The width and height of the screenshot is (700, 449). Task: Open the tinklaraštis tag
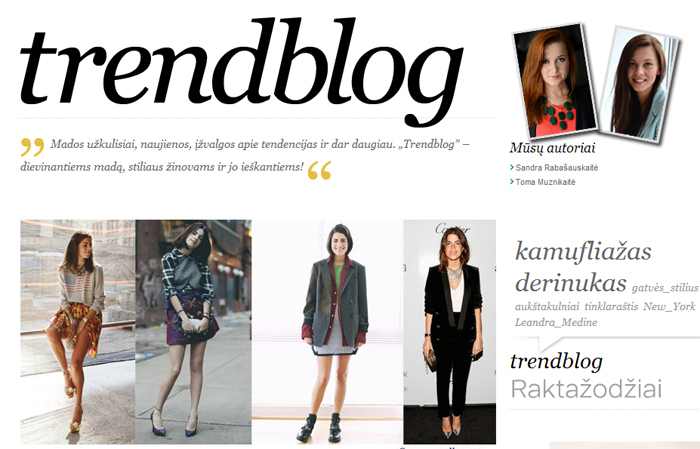611,307
